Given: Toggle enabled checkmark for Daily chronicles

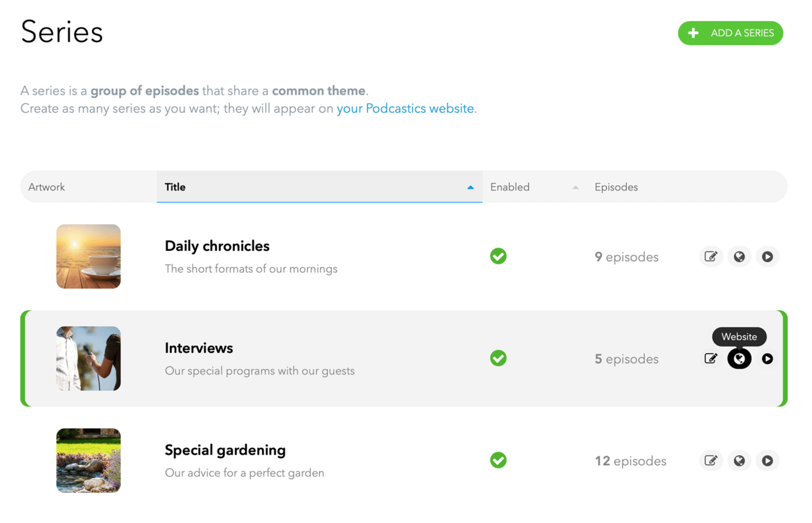Looking at the screenshot, I should pos(498,256).
